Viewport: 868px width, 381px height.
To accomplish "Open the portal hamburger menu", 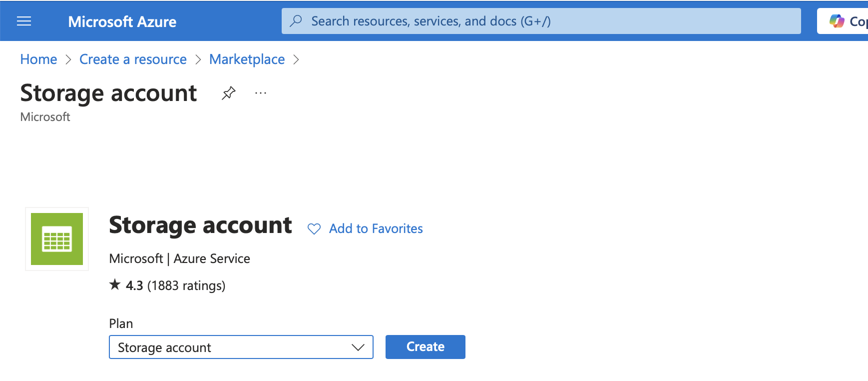I will point(24,21).
